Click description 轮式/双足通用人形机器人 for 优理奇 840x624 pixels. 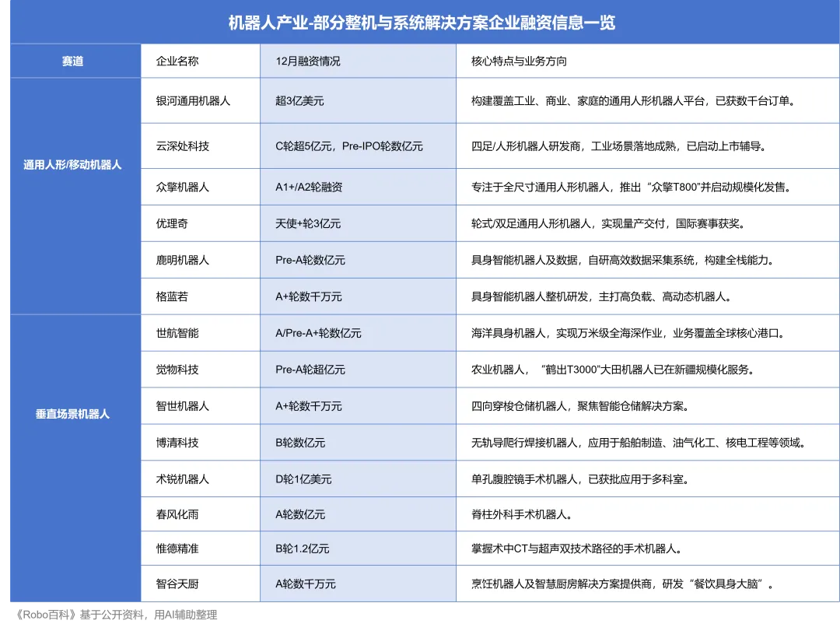click(609, 223)
